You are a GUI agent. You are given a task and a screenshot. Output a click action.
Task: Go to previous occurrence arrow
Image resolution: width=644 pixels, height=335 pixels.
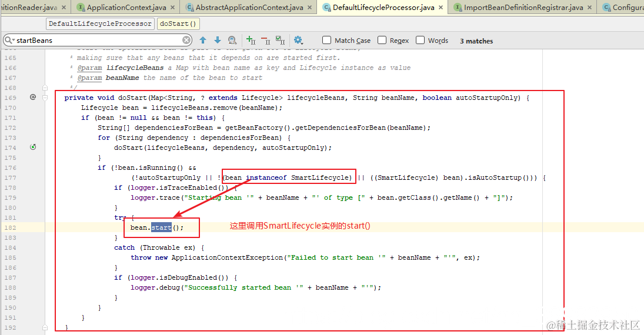[203, 40]
